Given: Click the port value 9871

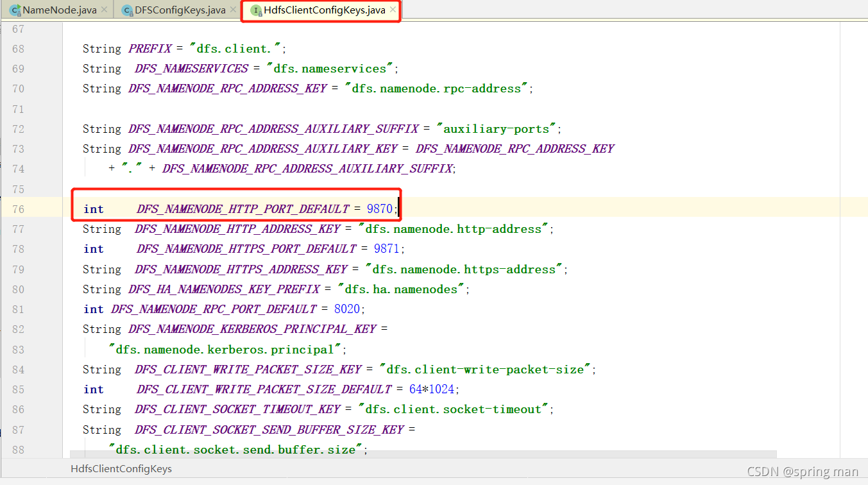Looking at the screenshot, I should click(386, 249).
